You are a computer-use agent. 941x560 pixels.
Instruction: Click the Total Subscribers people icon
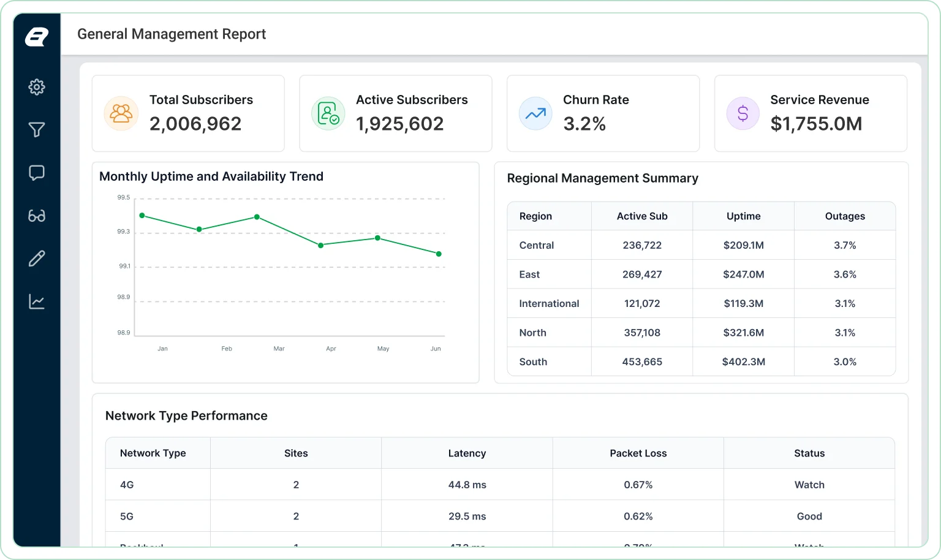pyautogui.click(x=121, y=113)
